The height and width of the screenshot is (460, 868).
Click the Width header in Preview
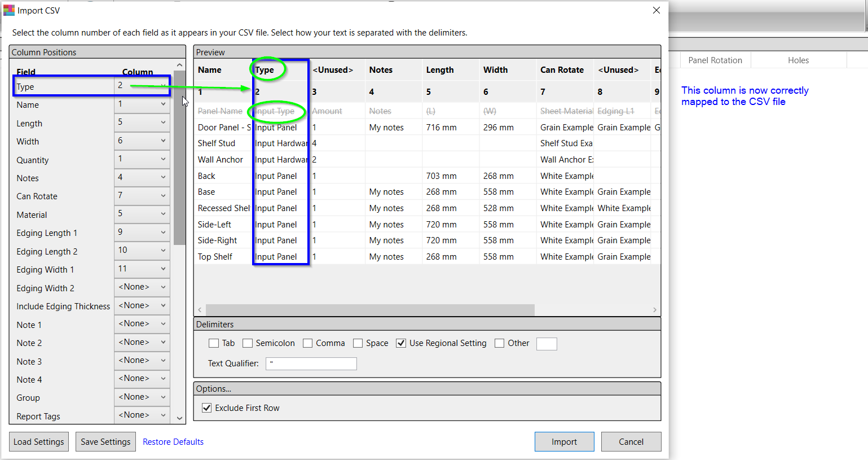[495, 70]
